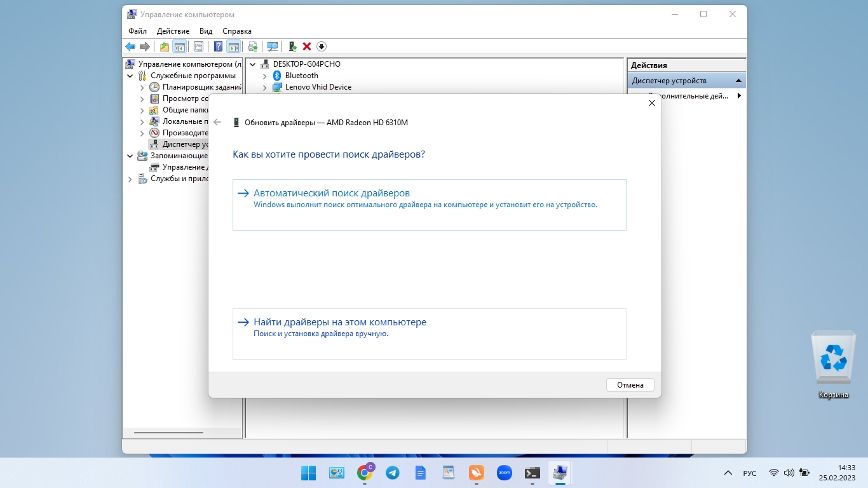The height and width of the screenshot is (488, 868).
Task: Click the black down-arrow Disable device icon
Action: pyautogui.click(x=322, y=46)
